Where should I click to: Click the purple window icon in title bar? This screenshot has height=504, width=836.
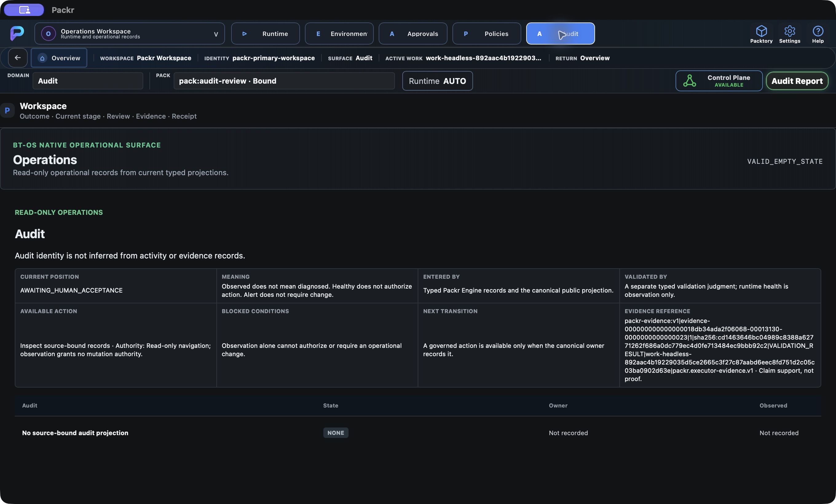click(x=24, y=10)
